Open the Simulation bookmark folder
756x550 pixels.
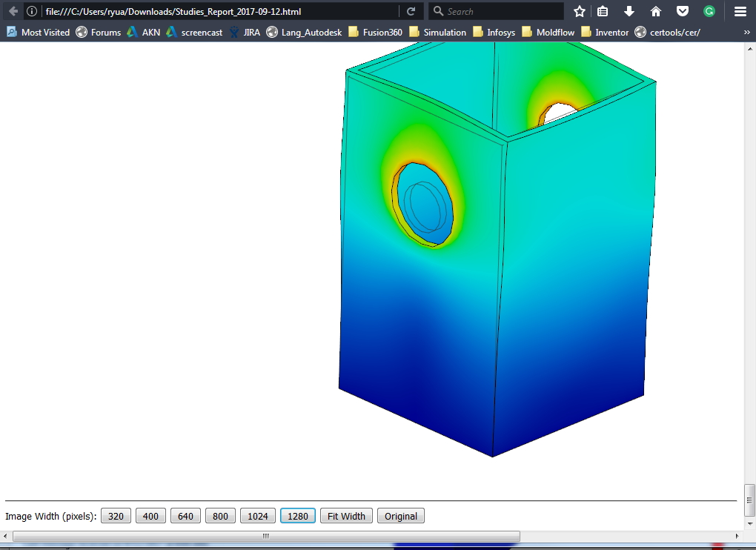point(438,33)
